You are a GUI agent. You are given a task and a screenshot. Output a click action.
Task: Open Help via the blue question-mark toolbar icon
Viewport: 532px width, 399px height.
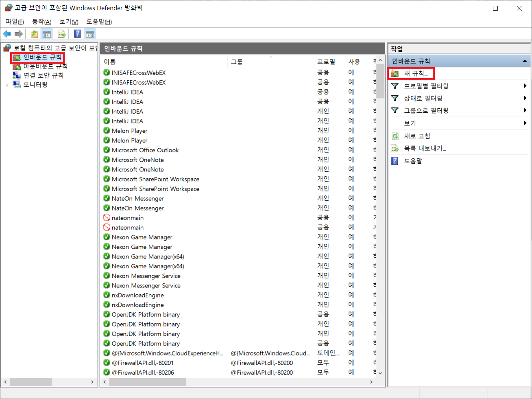click(77, 34)
